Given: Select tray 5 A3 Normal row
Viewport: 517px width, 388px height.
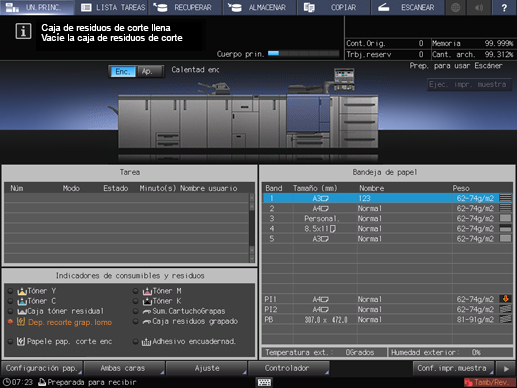Looking at the screenshot, I should (388, 239).
